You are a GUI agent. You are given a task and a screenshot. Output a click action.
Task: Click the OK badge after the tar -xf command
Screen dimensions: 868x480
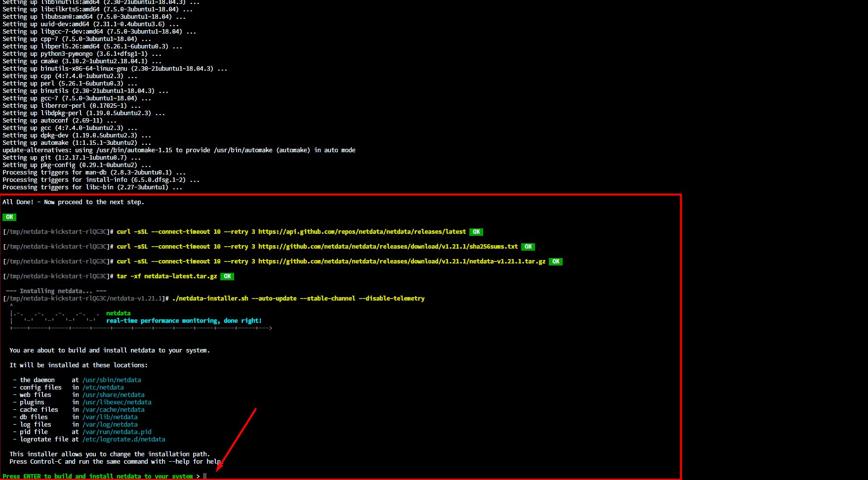227,276
